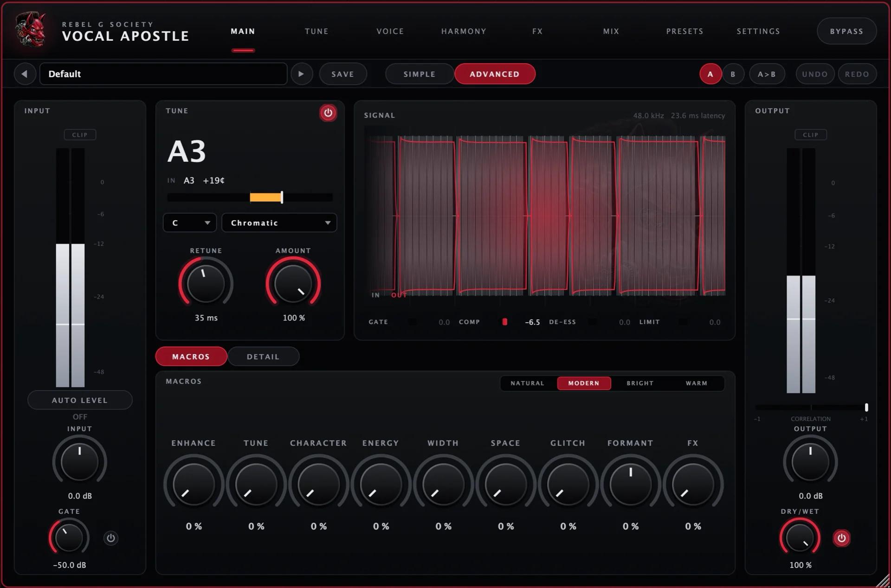Image resolution: width=891 pixels, height=588 pixels.
Task: Click the input CLIP indicator
Action: (x=80, y=134)
